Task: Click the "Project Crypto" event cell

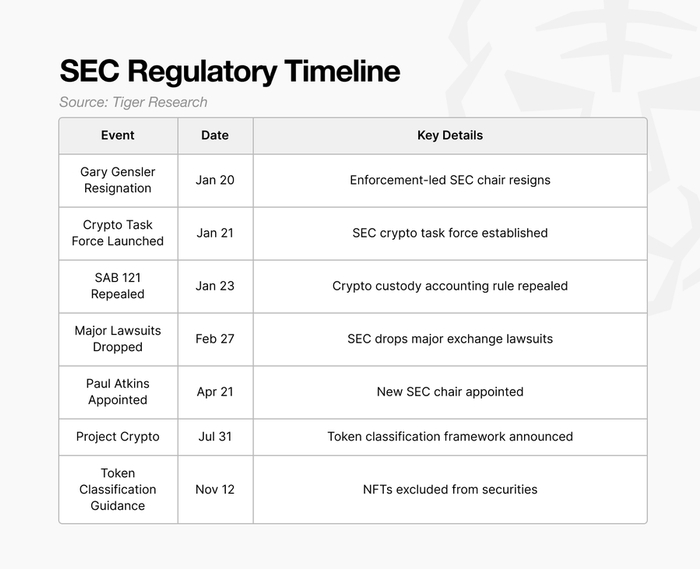Action: (118, 437)
